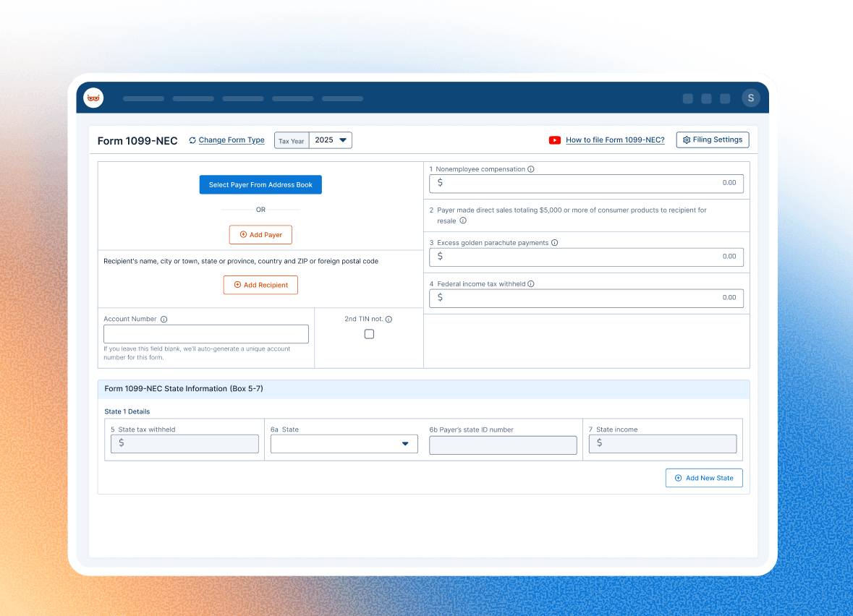
Task: Click the Add Recipient button
Action: click(260, 285)
